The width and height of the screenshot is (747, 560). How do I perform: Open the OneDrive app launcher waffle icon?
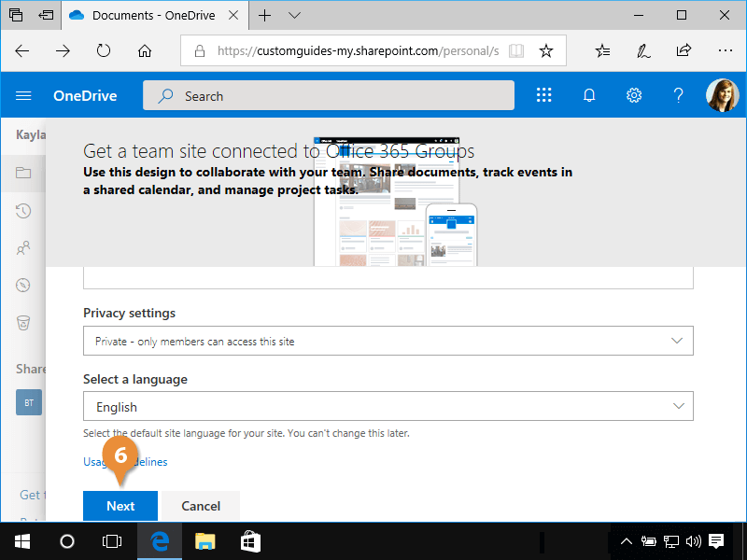[x=543, y=95]
